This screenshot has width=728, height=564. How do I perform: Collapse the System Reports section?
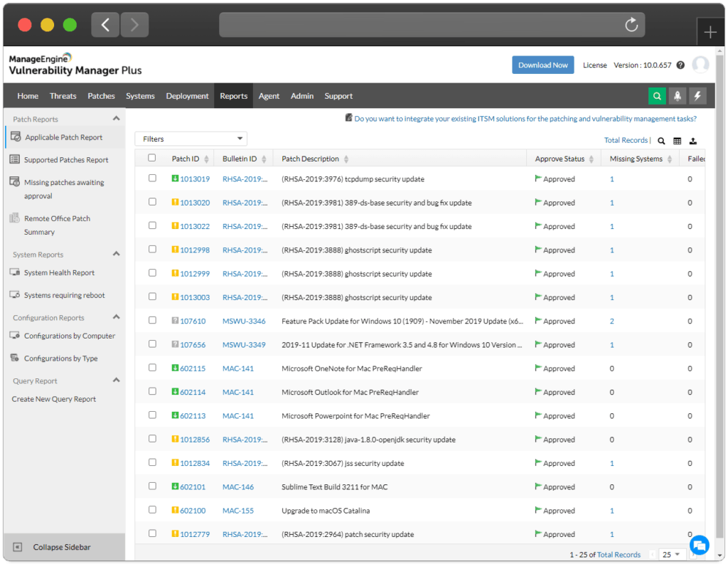point(117,254)
